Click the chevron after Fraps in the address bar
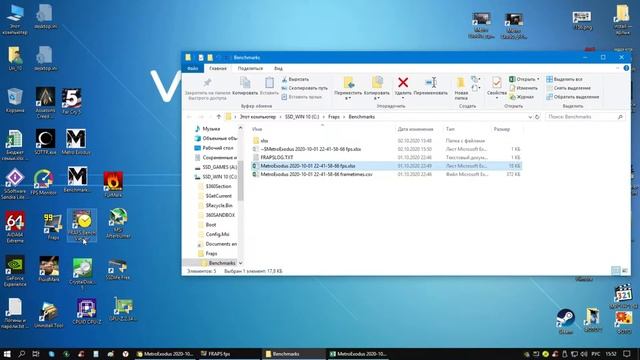 pos(344,117)
